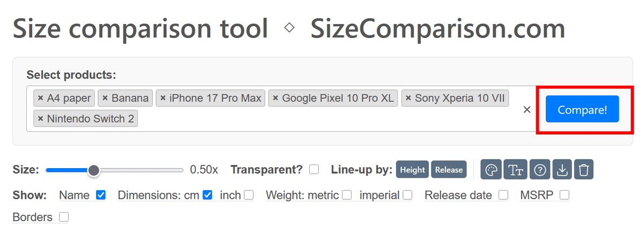Click the download image icon
The width and height of the screenshot is (644, 233).
pos(562,170)
